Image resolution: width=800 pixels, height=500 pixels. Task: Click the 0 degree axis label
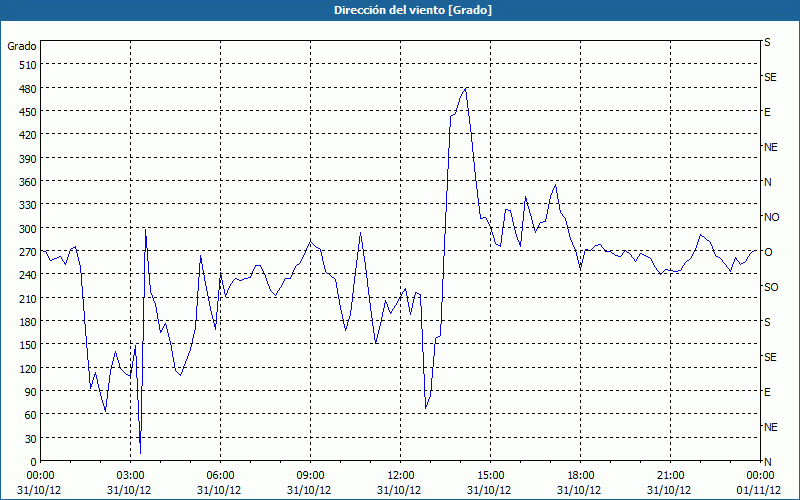(x=34, y=462)
